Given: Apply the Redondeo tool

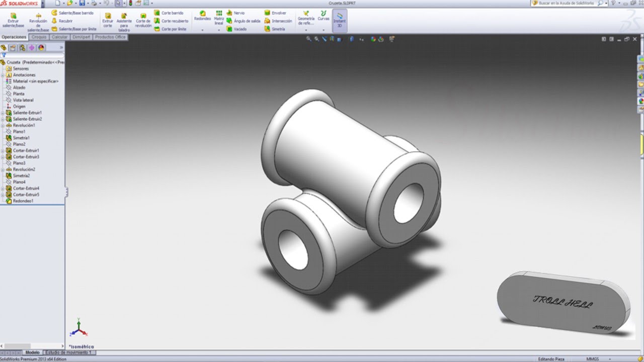Looking at the screenshot, I should [202, 16].
